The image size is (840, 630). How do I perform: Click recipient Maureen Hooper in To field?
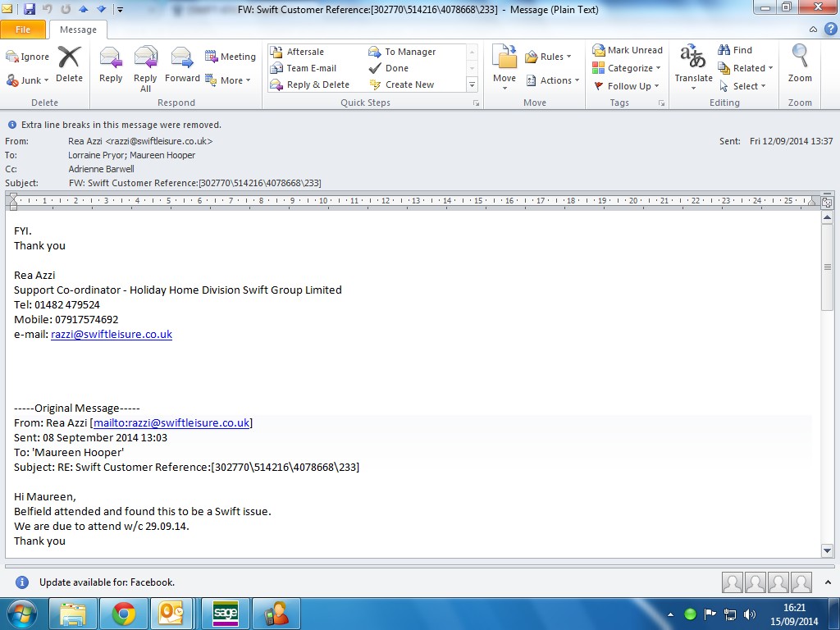point(162,155)
